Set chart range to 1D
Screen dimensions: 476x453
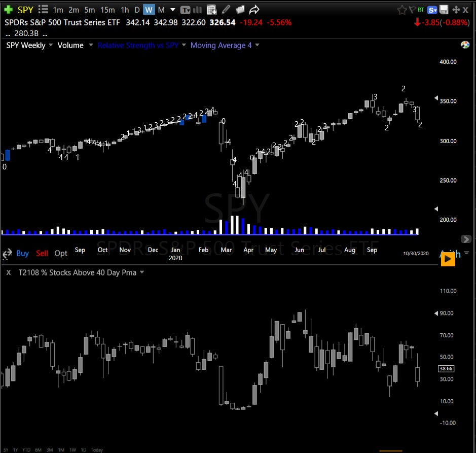84,450
